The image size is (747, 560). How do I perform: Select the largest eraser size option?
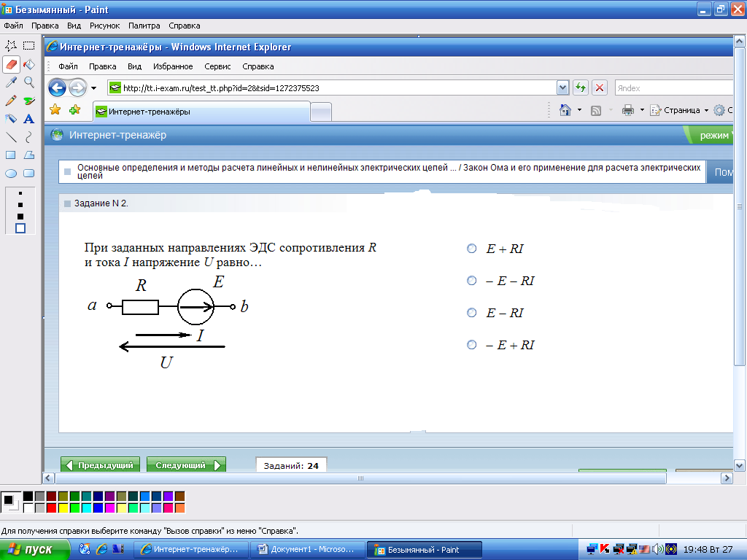(20, 228)
